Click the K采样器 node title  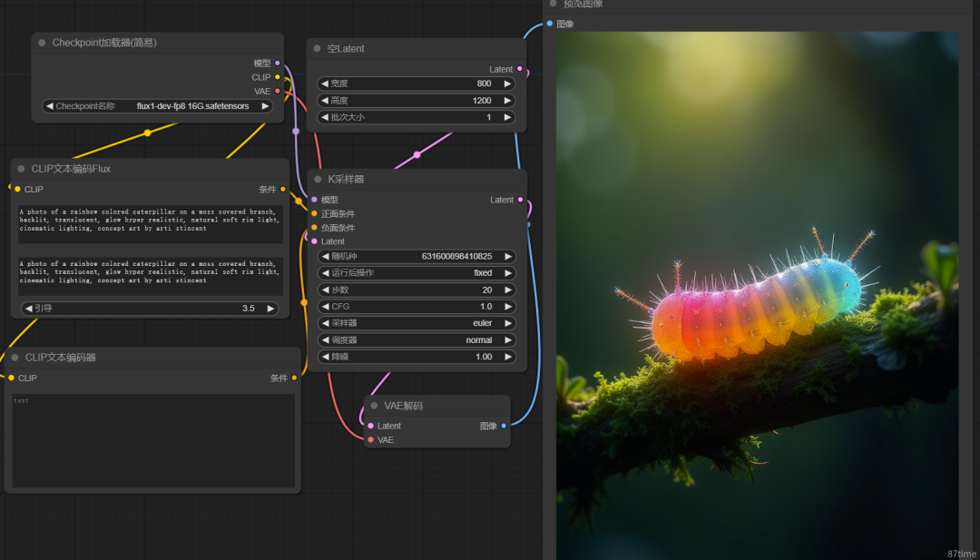pos(346,180)
